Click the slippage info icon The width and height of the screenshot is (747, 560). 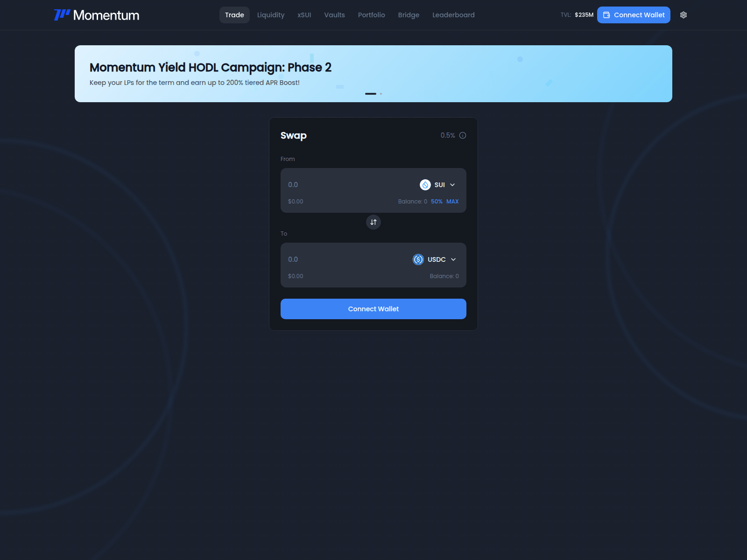(463, 135)
